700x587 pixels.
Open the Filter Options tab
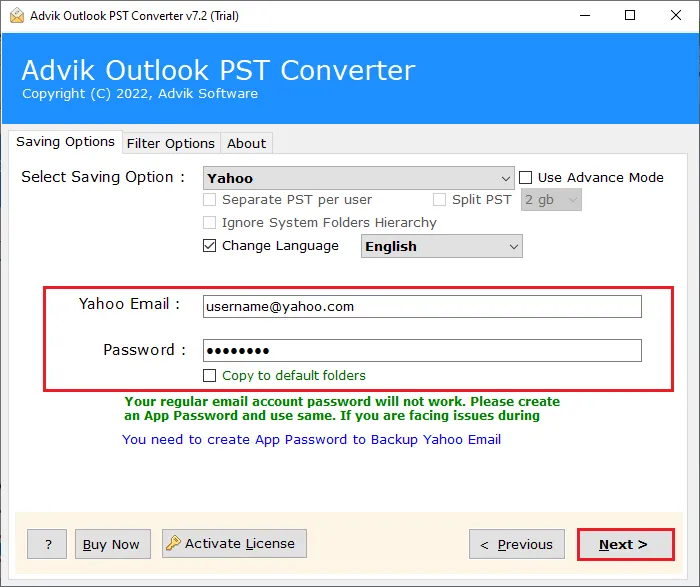[x=171, y=143]
